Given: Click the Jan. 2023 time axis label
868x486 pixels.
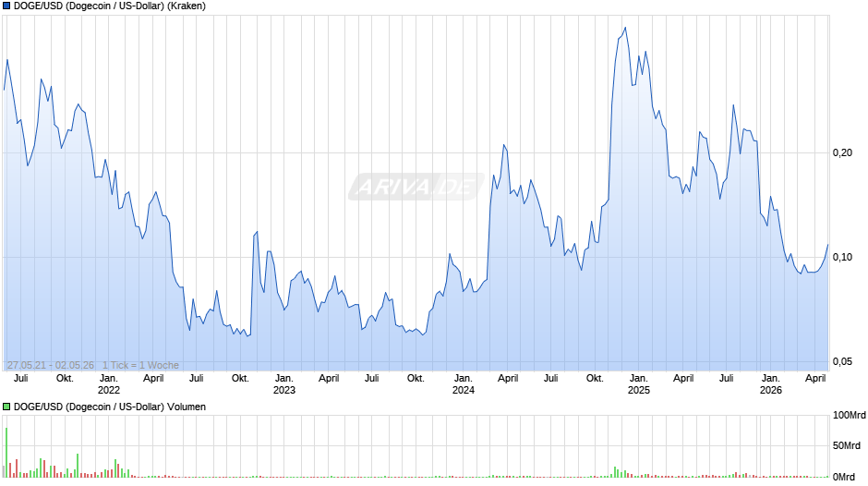Looking at the screenshot, I should click(284, 384).
